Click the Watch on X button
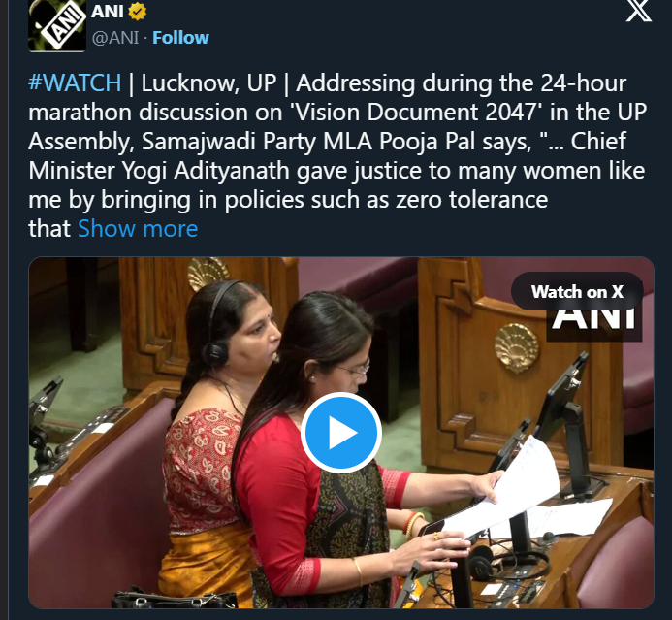This screenshot has width=672, height=620. tap(577, 291)
